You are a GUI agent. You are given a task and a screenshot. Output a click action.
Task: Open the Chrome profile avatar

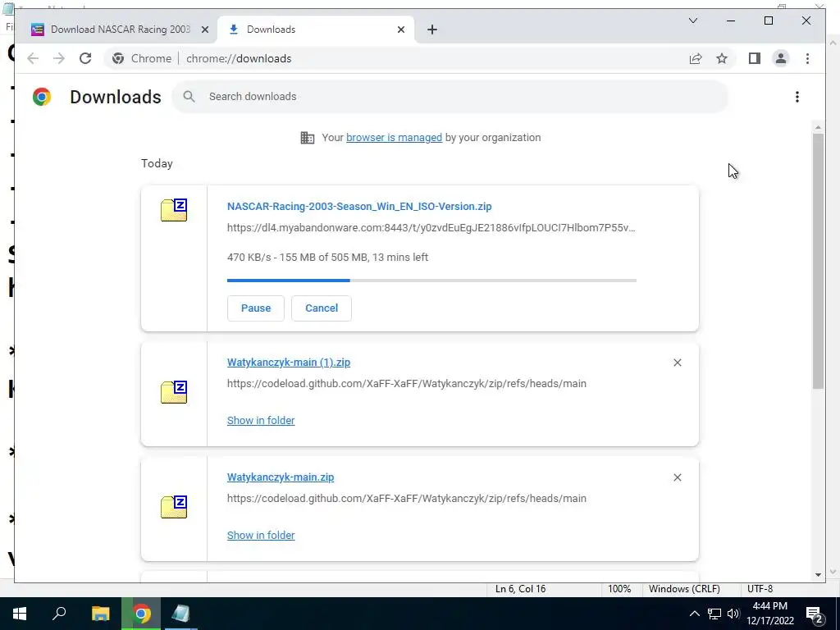781,58
